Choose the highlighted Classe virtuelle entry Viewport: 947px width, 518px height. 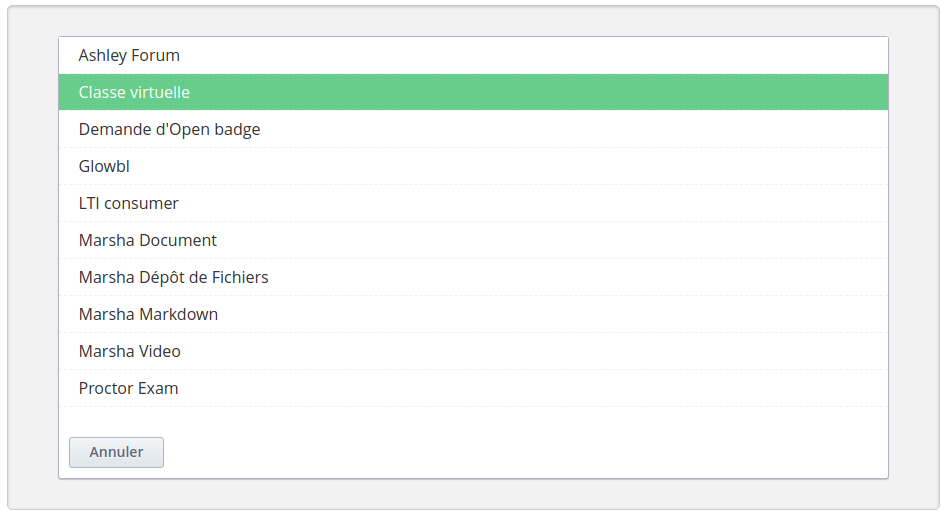tap(134, 92)
